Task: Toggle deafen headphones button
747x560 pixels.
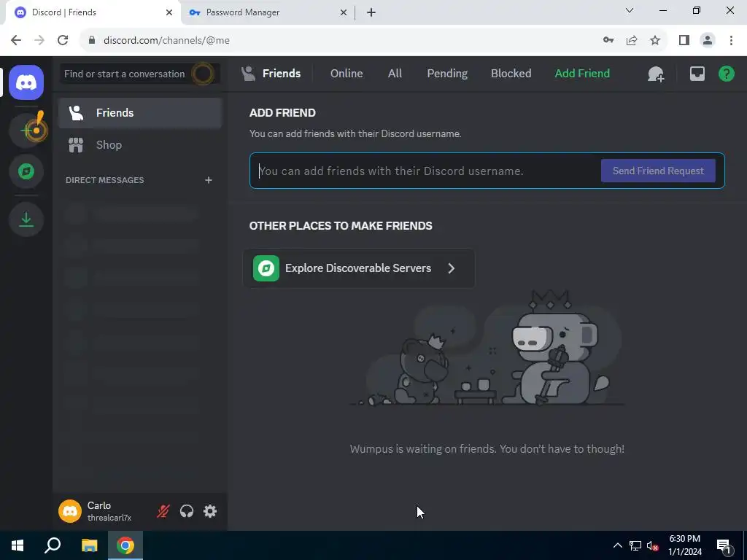Action: pyautogui.click(x=187, y=511)
